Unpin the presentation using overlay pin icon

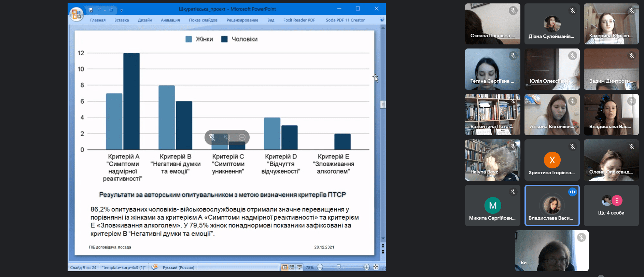[x=212, y=137]
